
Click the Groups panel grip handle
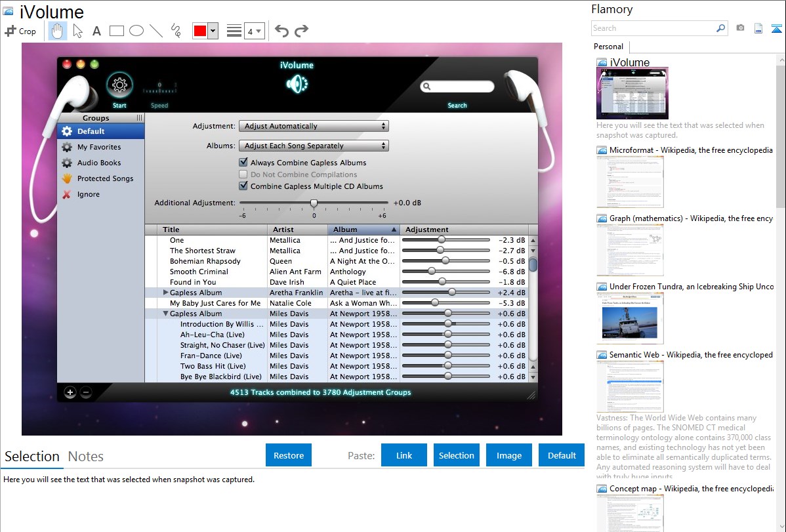point(139,118)
